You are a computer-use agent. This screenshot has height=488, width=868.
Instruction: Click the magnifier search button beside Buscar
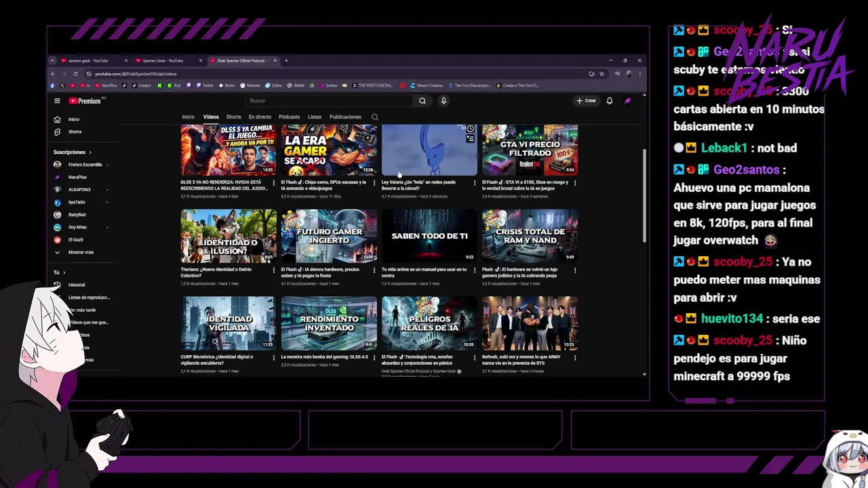[x=422, y=101]
